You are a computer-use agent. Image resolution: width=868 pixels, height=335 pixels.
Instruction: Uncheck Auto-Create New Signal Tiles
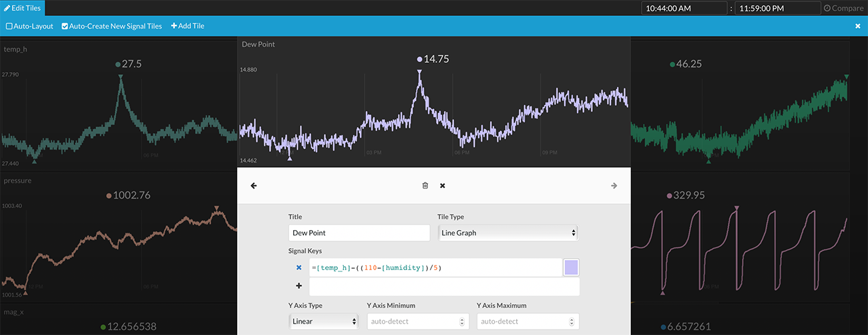[x=65, y=26]
